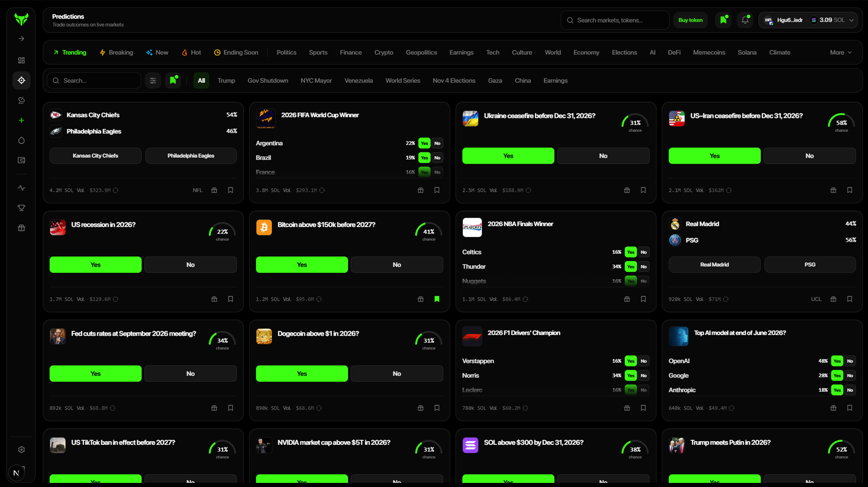The width and height of the screenshot is (868, 487).
Task: Click gift icon on Top AI model card
Action: pos(834,408)
